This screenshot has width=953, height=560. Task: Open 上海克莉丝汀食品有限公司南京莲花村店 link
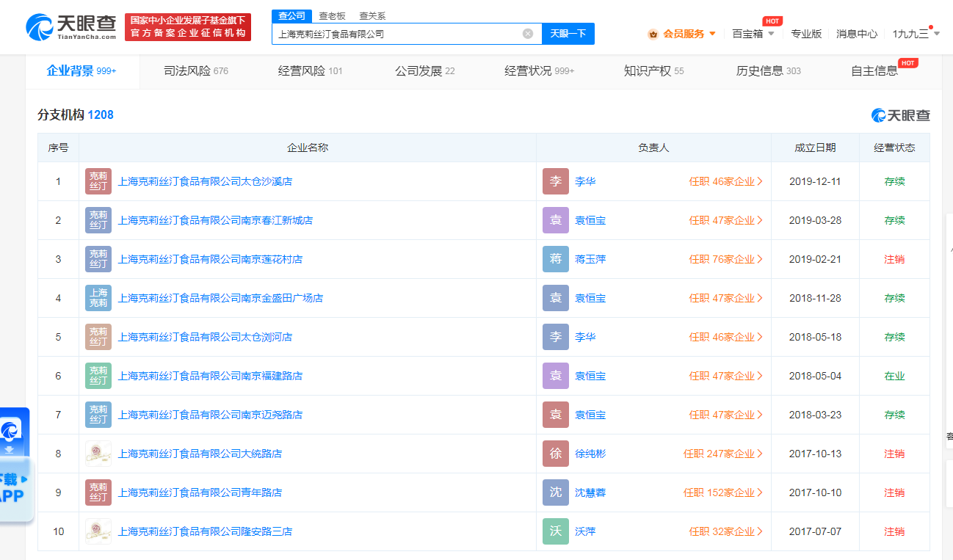point(210,259)
